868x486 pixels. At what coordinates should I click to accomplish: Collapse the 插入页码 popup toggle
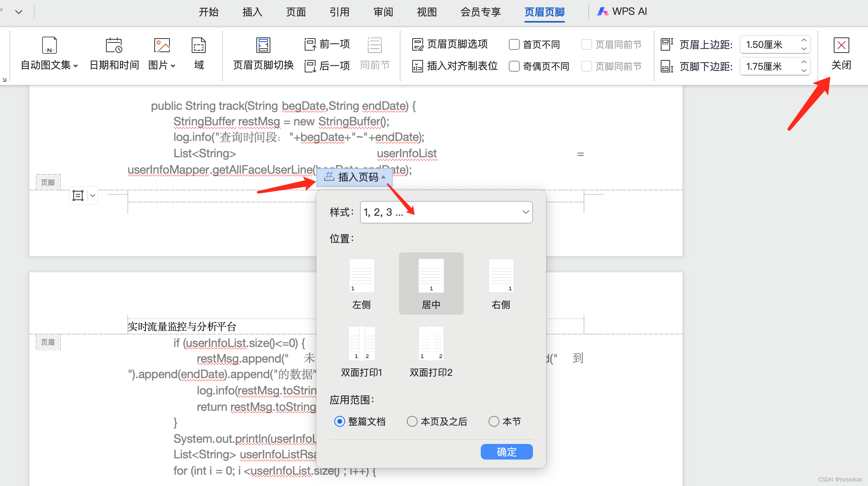click(354, 177)
